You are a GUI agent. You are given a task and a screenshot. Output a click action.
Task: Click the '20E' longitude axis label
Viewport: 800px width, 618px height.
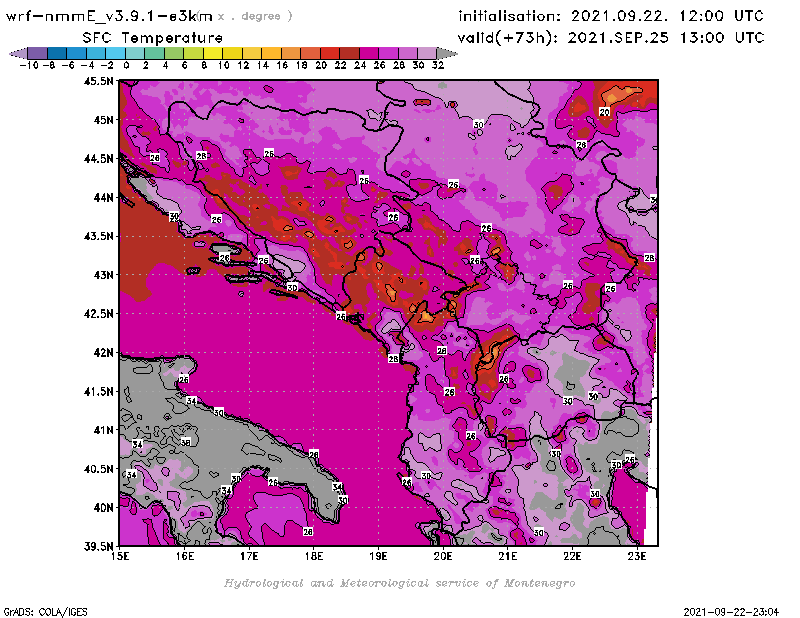[443, 556]
